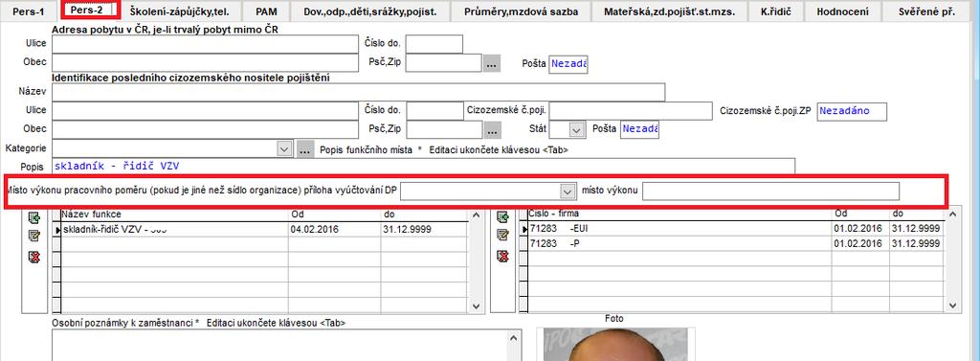Click the místo výkonu input field
Screen dimensions: 980x361
pos(770,191)
